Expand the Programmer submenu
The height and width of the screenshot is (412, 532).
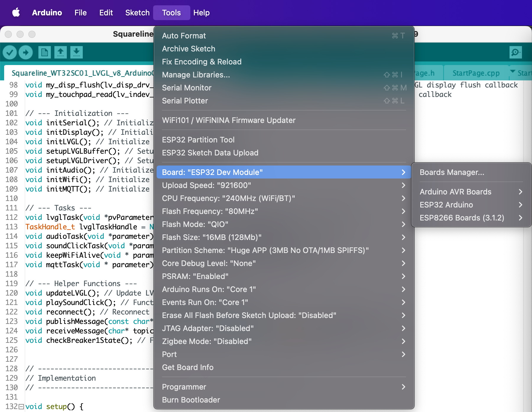coord(284,387)
